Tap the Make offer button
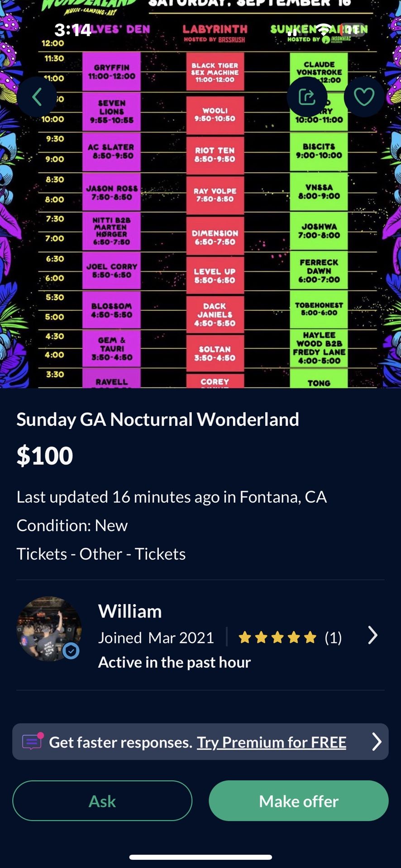Screen dimensions: 401x868 coord(298,801)
